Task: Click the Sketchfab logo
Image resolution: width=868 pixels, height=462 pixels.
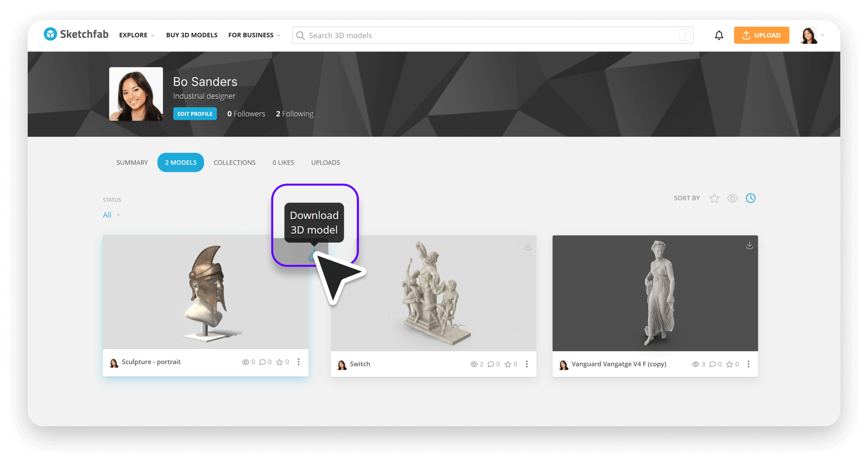Action: (x=76, y=35)
